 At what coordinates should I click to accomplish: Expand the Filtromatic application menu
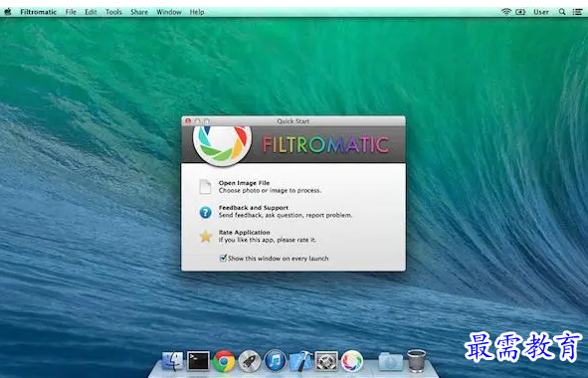tap(38, 12)
